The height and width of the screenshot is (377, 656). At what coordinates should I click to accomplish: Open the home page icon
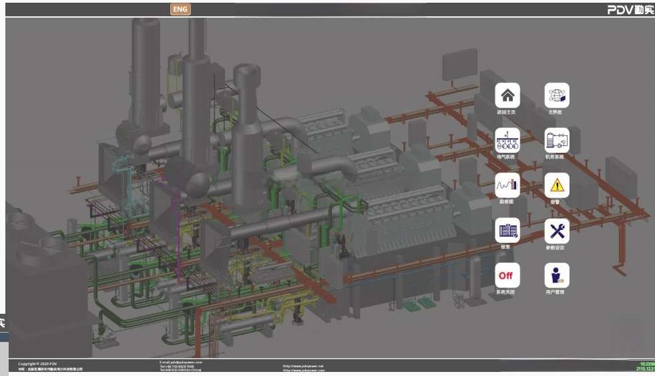click(x=507, y=95)
